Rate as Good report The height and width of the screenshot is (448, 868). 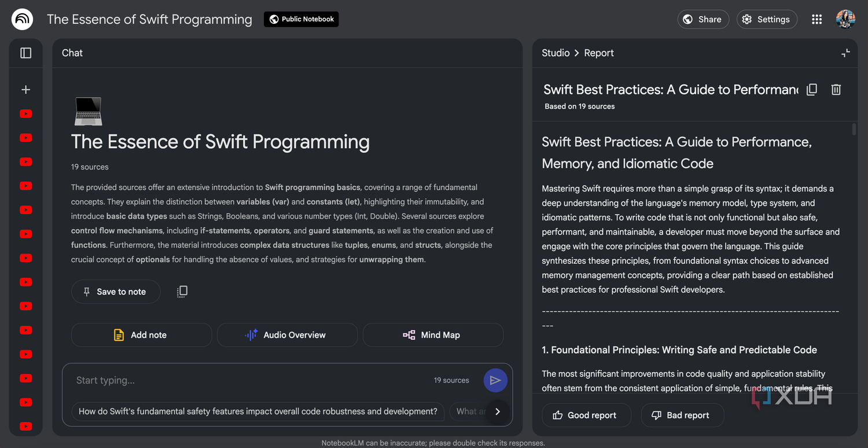pos(586,415)
